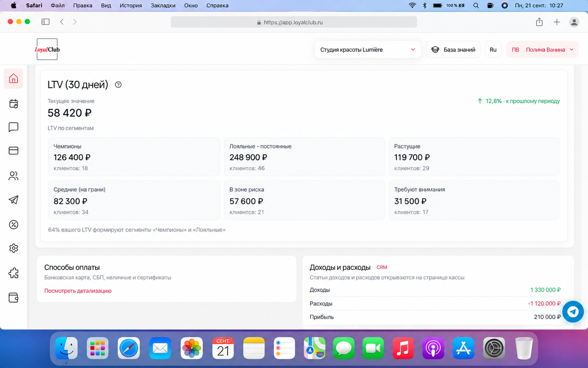Click the LoyalClub logo
Viewport: 588px width, 368px height.
[47, 49]
